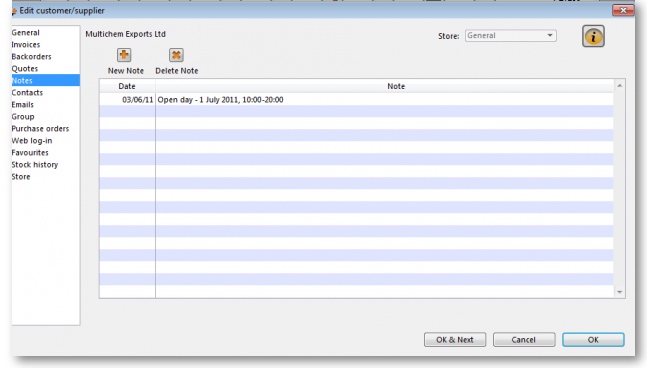The image size is (647, 368).
Task: Open the Favourites section
Action: [30, 152]
